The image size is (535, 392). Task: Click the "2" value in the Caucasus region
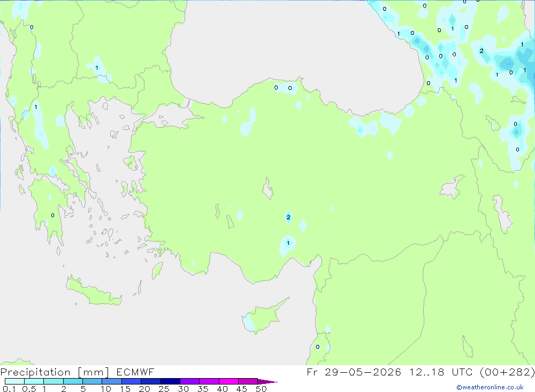click(x=481, y=51)
